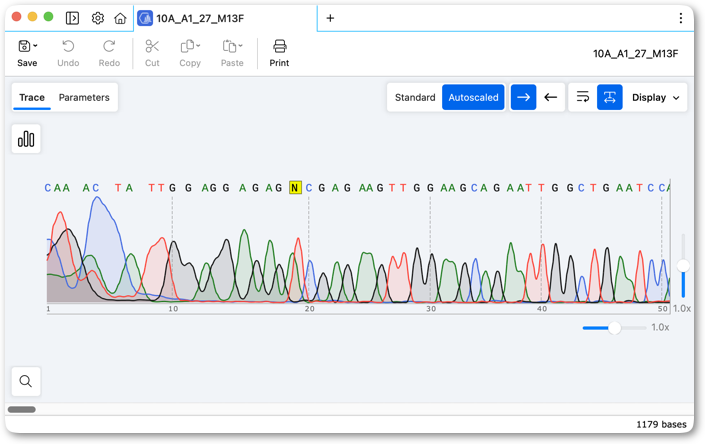Go to home icon
This screenshot has height=444, width=705.
tap(120, 18)
